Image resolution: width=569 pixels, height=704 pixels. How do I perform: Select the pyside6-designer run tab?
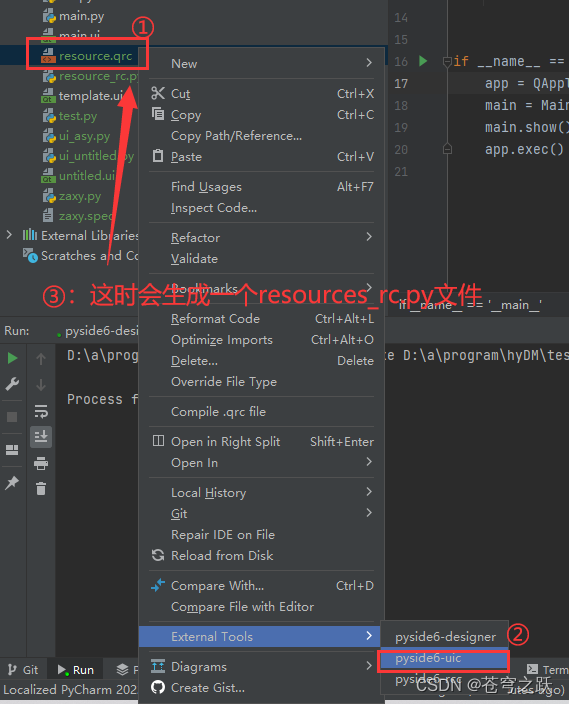[97, 331]
